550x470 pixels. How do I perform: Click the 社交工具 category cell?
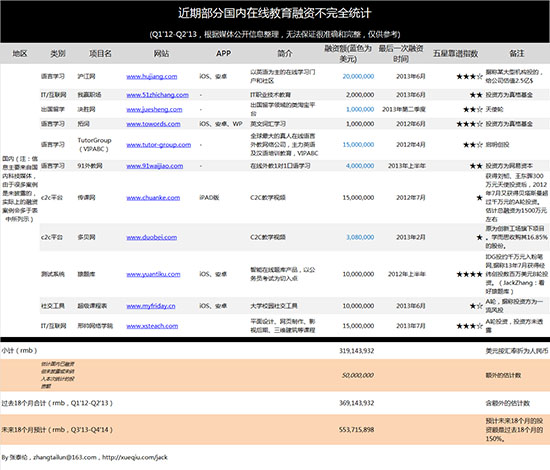tap(53, 306)
